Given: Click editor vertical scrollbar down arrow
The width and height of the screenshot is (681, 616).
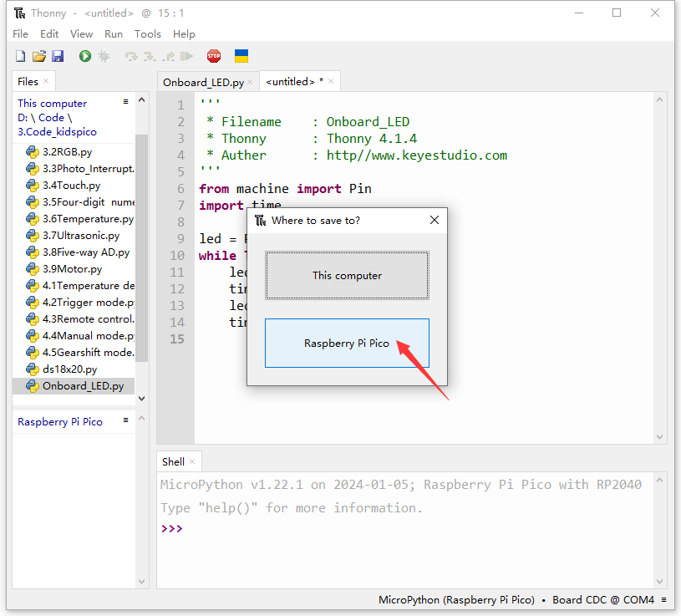Looking at the screenshot, I should tap(660, 437).
